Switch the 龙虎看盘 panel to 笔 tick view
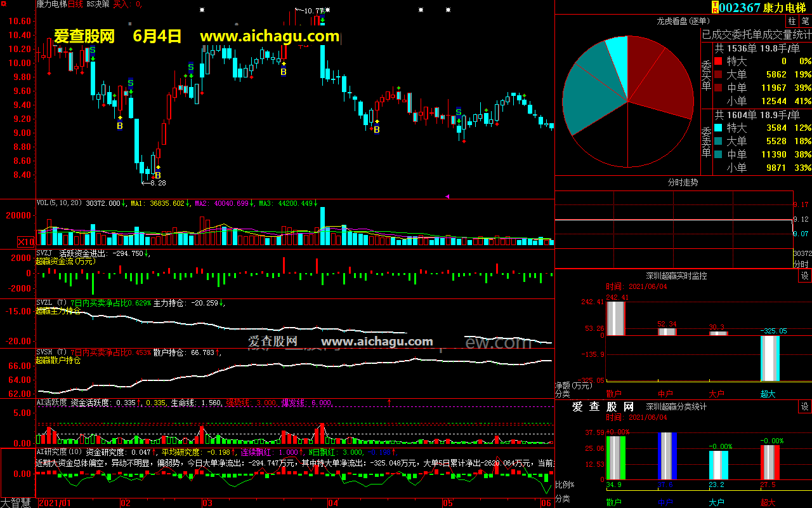 click(805, 21)
